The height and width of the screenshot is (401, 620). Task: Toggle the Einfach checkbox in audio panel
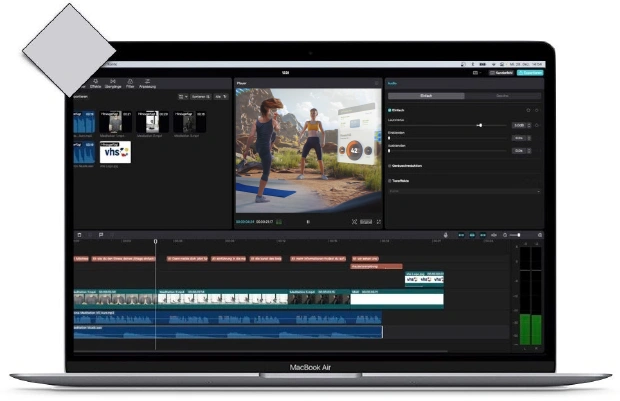[390, 109]
